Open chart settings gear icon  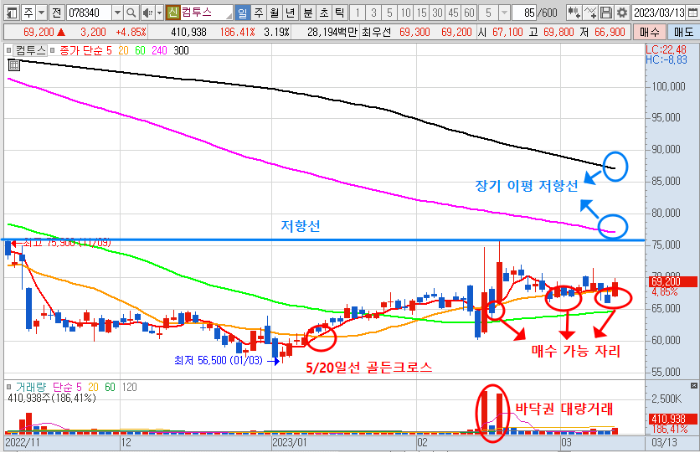click(622, 13)
